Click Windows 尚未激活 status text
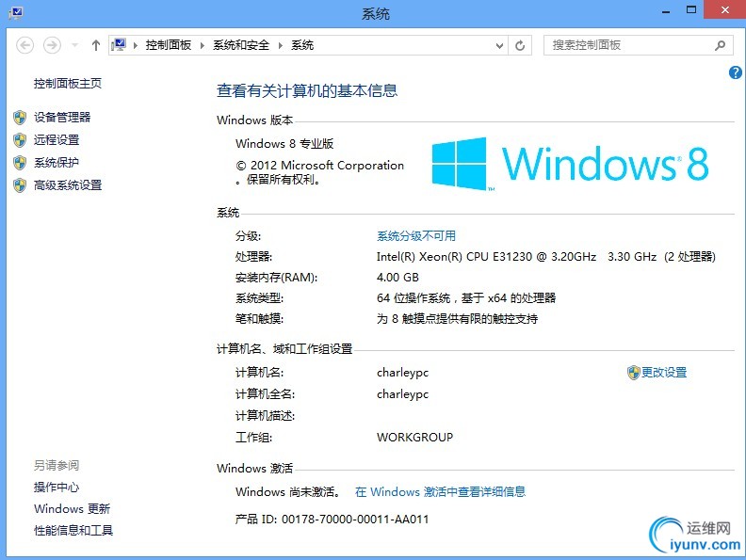This screenshot has height=560, width=746. point(289,491)
